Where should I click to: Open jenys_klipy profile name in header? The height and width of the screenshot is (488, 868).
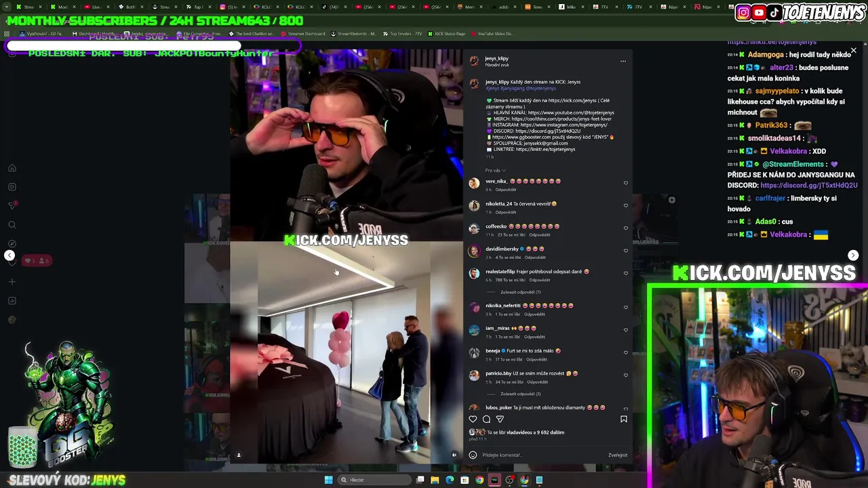[x=496, y=58]
